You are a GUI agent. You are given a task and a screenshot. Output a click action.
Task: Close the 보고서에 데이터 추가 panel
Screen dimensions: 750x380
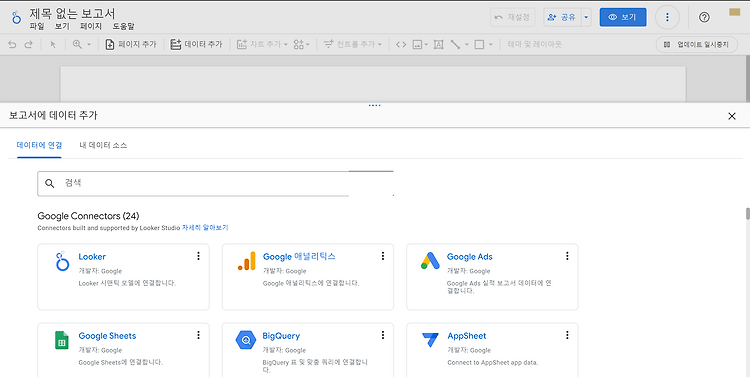pyautogui.click(x=731, y=116)
